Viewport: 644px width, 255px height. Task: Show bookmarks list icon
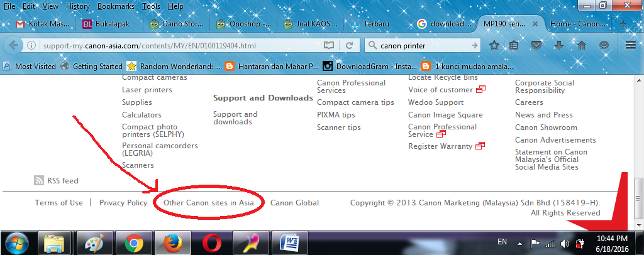[x=513, y=45]
